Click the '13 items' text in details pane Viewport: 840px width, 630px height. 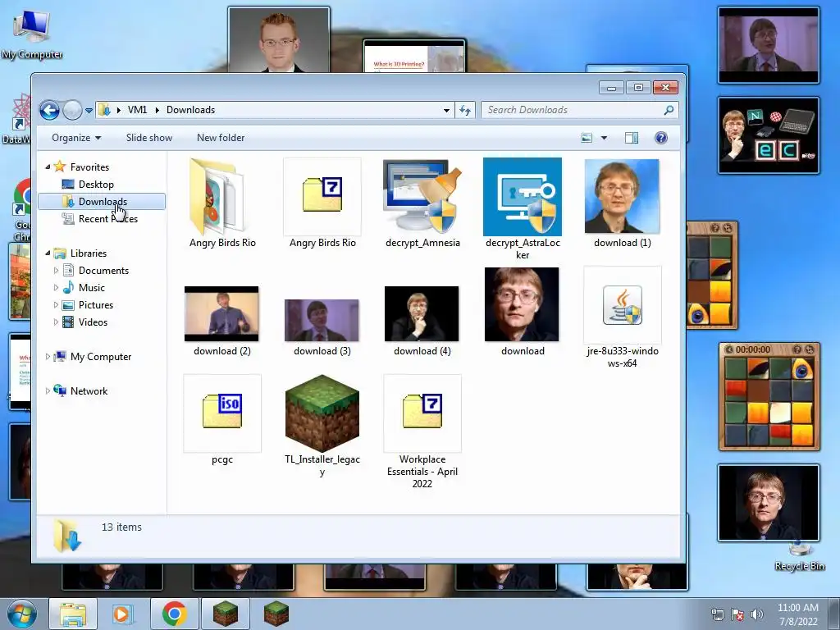(121, 527)
